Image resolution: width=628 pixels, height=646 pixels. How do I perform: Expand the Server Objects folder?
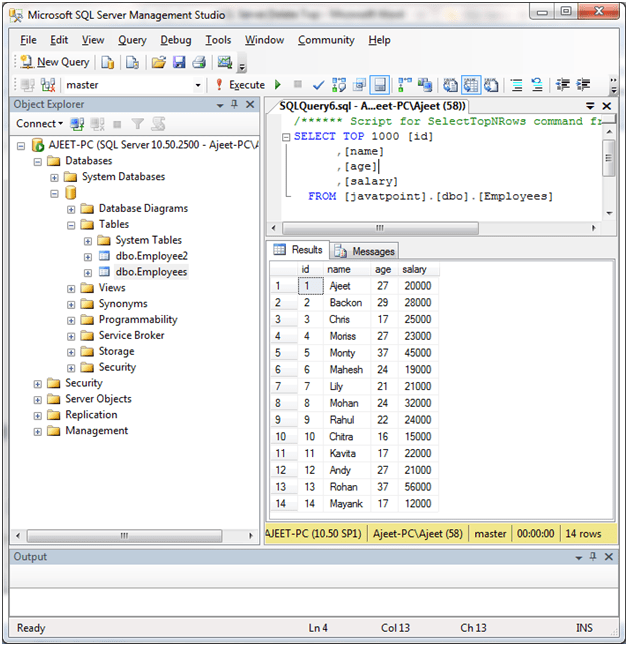click(37, 400)
